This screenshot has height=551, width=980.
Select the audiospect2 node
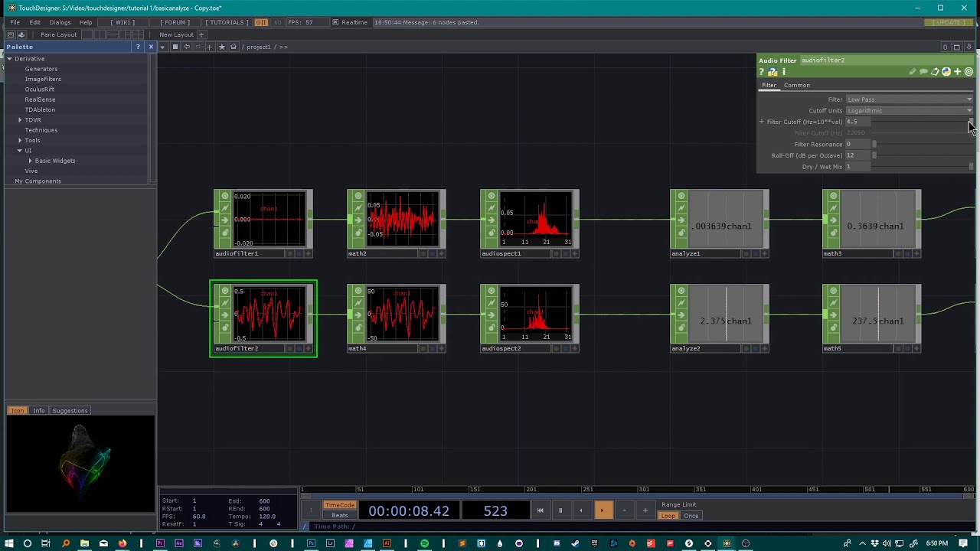[530, 318]
